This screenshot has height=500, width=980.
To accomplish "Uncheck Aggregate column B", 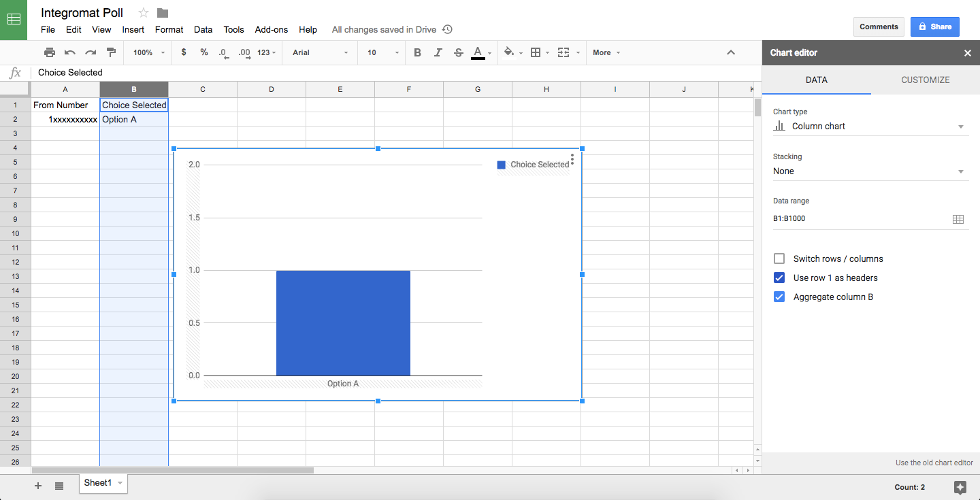I will tap(779, 297).
